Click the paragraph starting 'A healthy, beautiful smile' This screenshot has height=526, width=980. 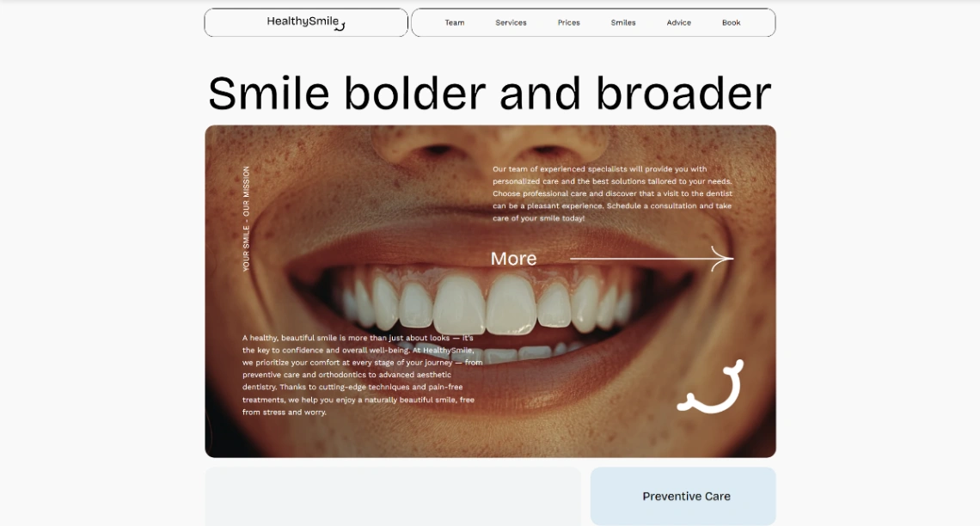click(x=363, y=375)
